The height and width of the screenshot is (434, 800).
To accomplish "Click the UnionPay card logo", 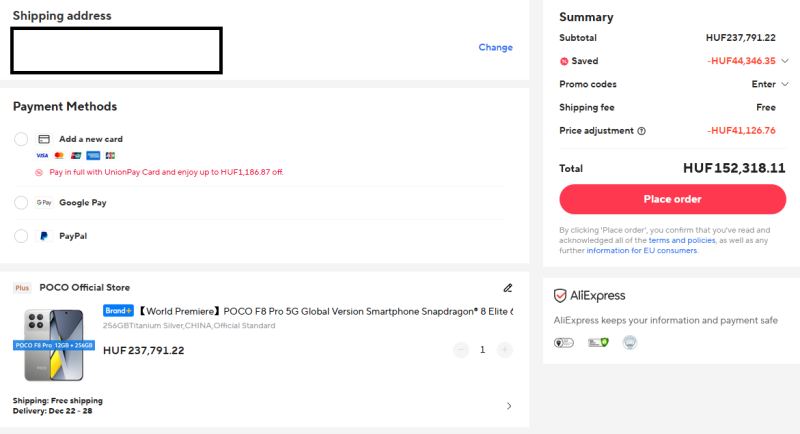I will click(x=76, y=156).
